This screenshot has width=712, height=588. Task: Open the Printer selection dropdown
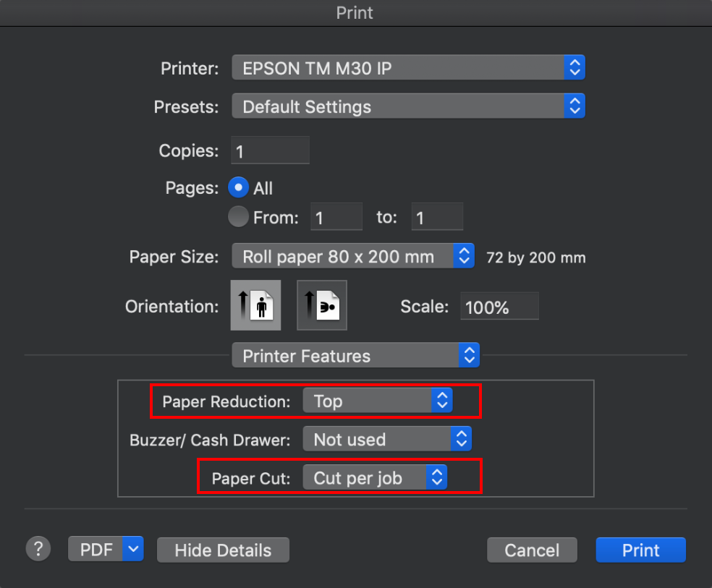(x=408, y=67)
